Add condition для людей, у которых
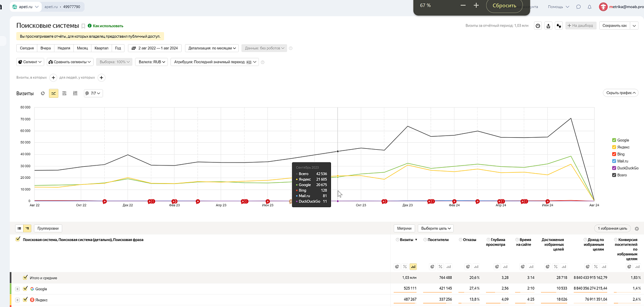This screenshot has height=307, width=644. coord(101,78)
